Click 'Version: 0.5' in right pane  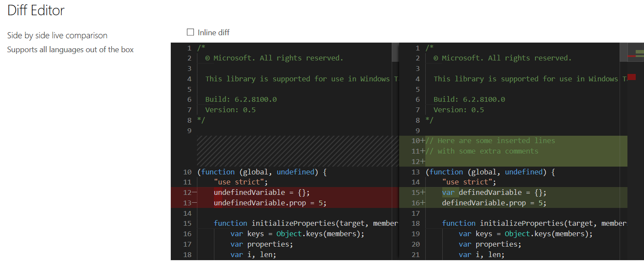pyautogui.click(x=459, y=110)
